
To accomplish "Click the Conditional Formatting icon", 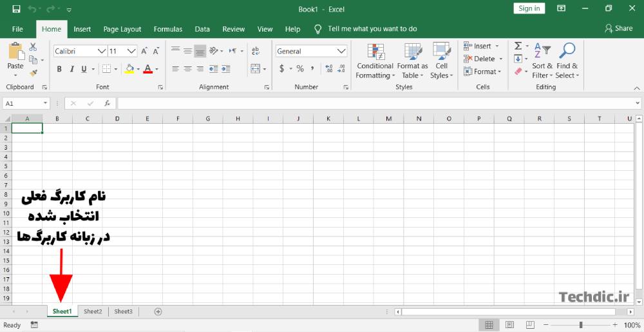I will (375, 52).
